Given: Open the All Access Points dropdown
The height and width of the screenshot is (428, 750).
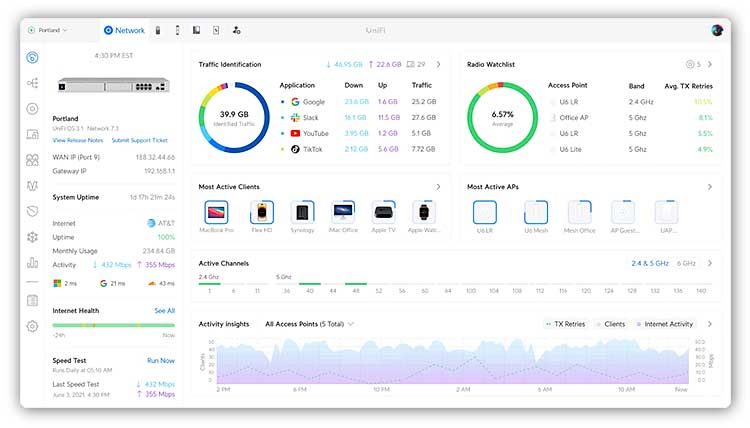Looking at the screenshot, I should [309, 324].
